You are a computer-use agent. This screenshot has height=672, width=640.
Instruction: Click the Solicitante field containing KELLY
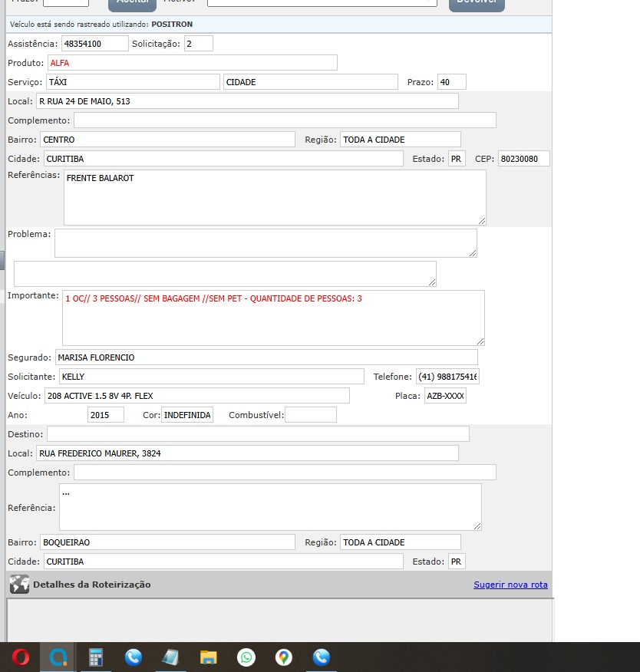(x=211, y=377)
